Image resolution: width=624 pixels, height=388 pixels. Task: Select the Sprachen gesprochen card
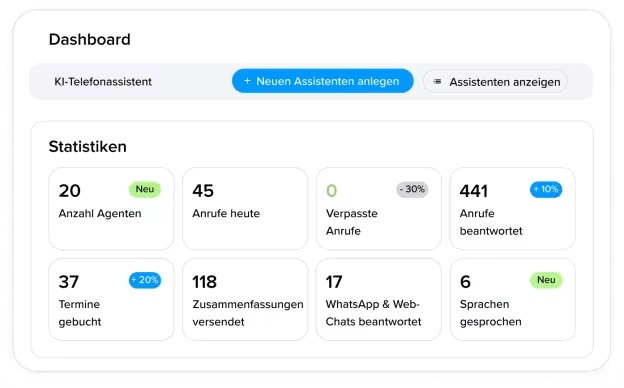[513, 299]
